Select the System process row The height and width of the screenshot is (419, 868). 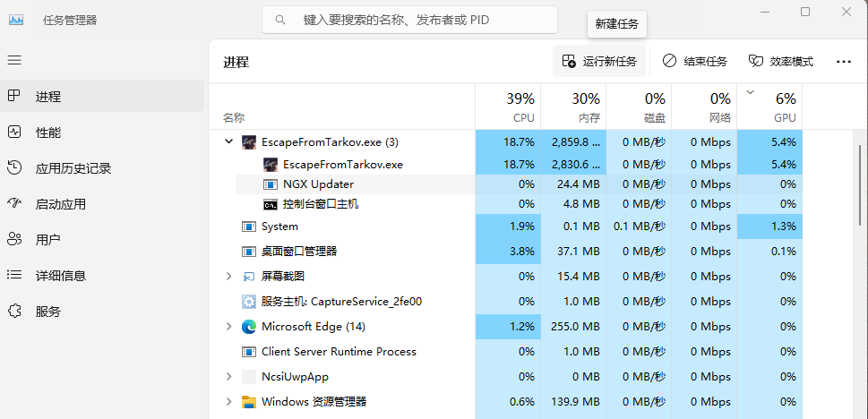[505, 227]
